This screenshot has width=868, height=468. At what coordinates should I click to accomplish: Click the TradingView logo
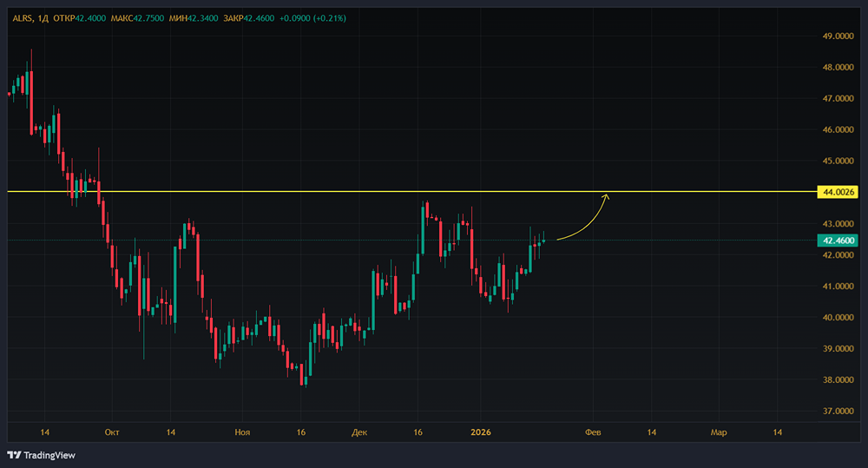[x=42, y=455]
